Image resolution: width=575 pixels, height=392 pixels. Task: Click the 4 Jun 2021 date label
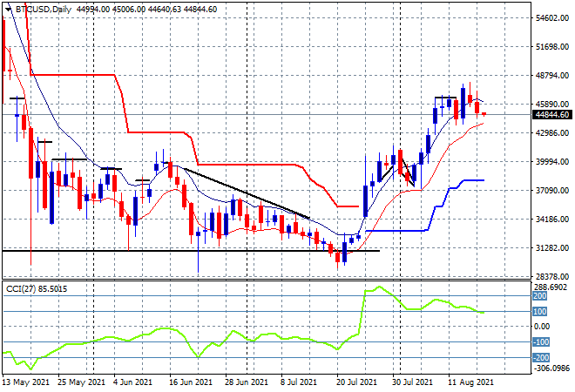[x=132, y=382]
